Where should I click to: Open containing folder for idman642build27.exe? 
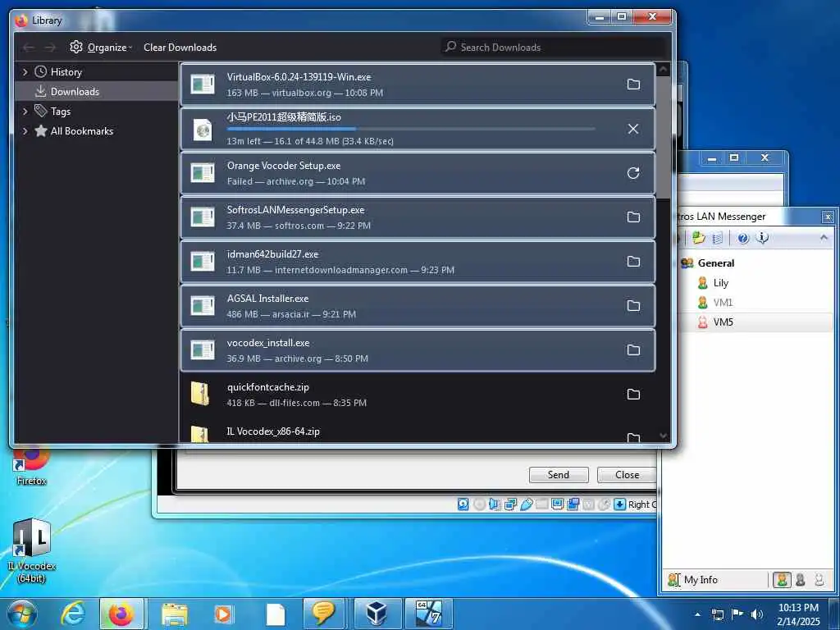tap(633, 262)
